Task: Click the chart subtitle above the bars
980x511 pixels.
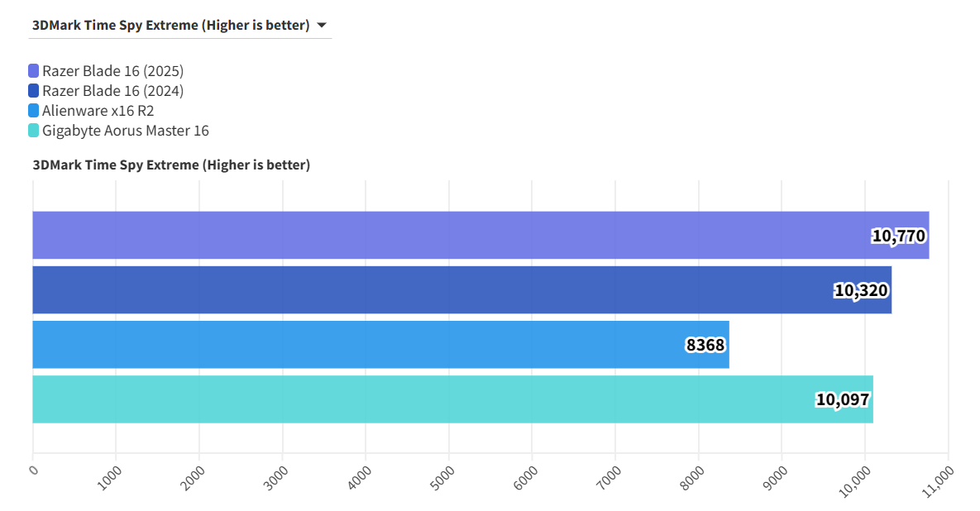Action: click(x=171, y=165)
